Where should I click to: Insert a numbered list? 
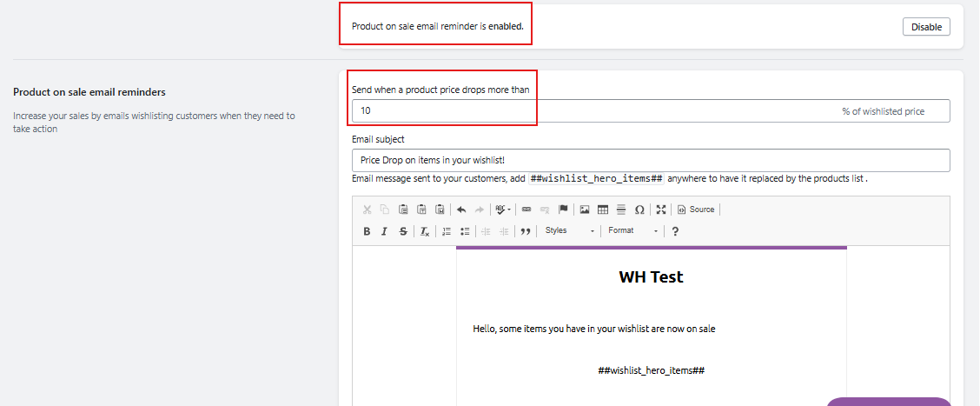(447, 231)
